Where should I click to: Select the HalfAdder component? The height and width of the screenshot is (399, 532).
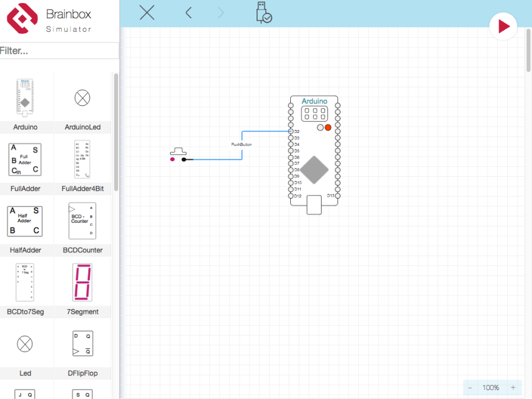(x=24, y=221)
